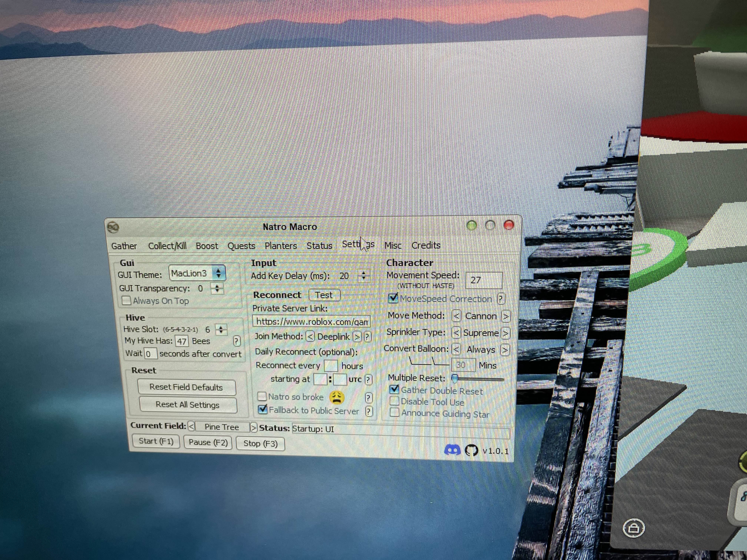747x560 pixels.
Task: Change Sprinkler Type with left arrow
Action: coord(456,333)
